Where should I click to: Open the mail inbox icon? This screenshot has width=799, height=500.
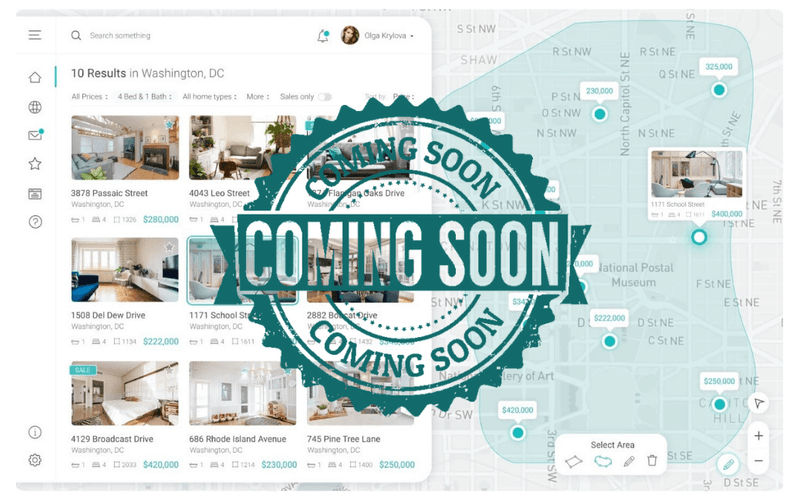(35, 135)
